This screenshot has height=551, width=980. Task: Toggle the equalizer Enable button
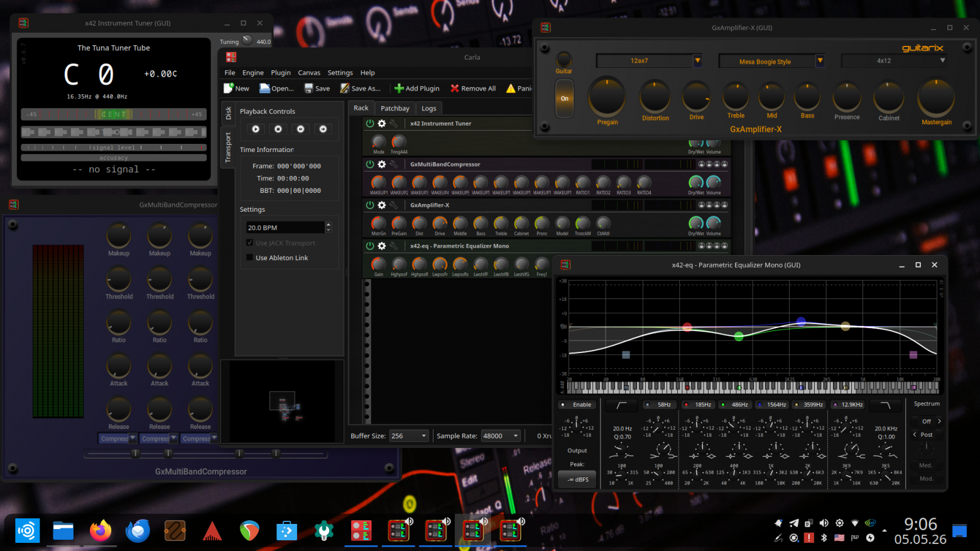click(576, 405)
